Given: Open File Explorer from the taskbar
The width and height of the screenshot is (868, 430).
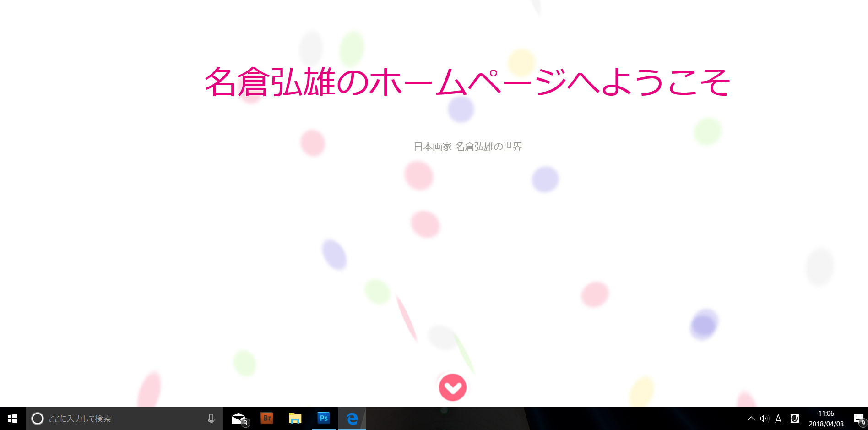Looking at the screenshot, I should coord(295,419).
